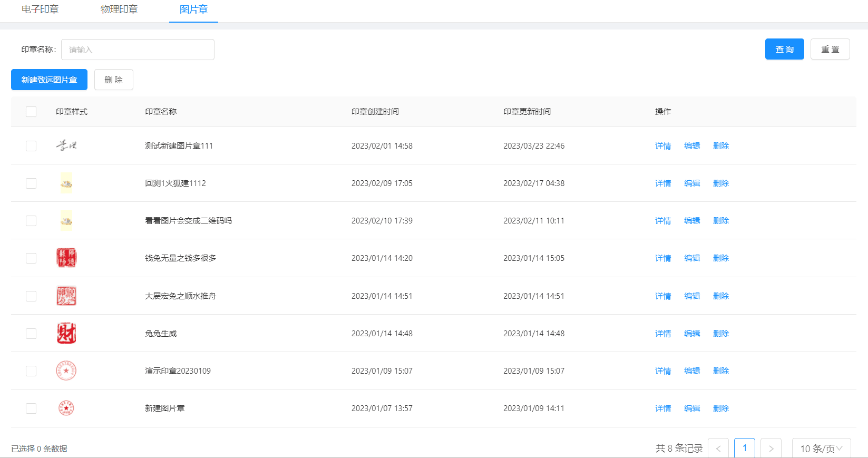
Task: Toggle the select-all header checkbox
Action: pos(31,112)
